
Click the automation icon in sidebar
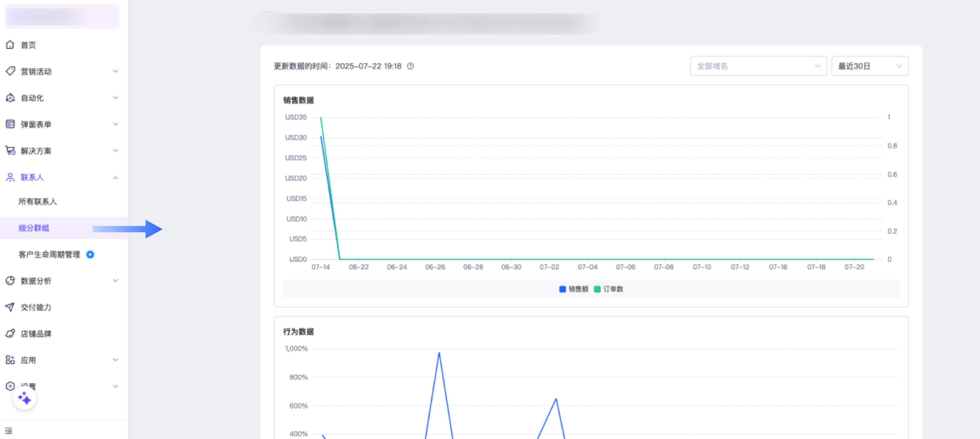coord(10,98)
